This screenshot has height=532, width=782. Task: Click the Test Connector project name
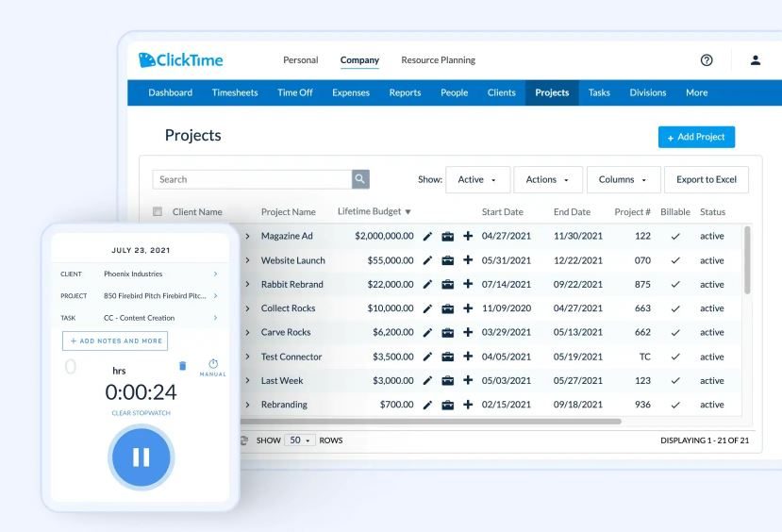[x=291, y=357]
